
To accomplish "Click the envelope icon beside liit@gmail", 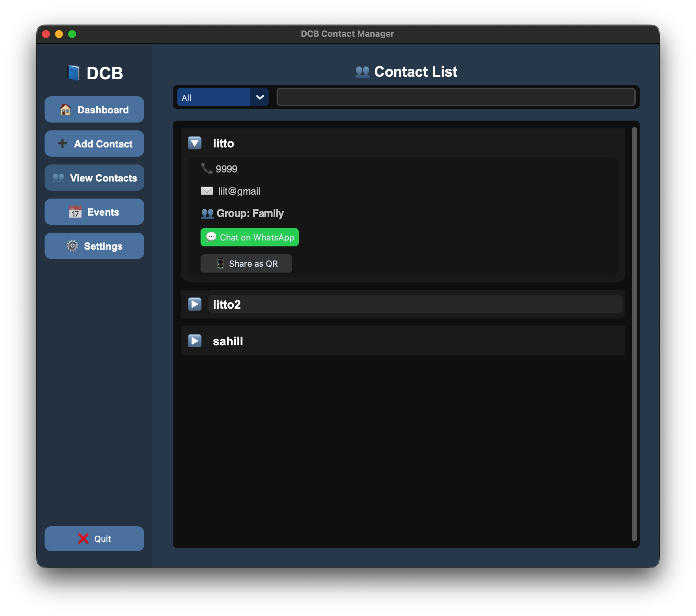I will pyautogui.click(x=207, y=191).
